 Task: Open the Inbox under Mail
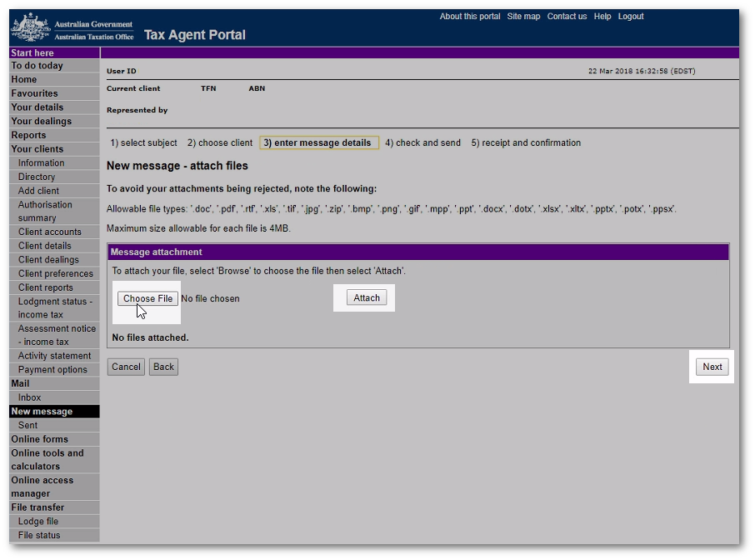pyautogui.click(x=30, y=397)
